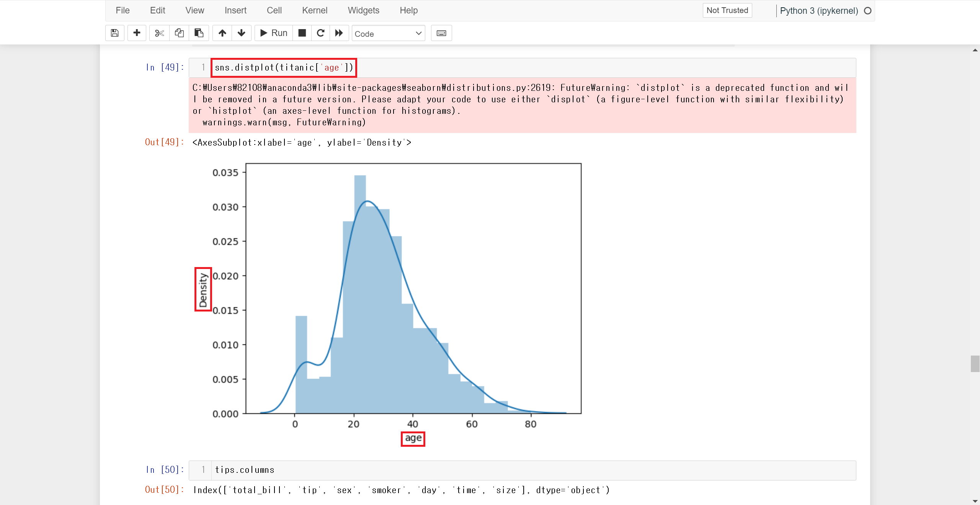980x505 pixels.
Task: Restart the kernel with circular arrow
Action: 321,33
